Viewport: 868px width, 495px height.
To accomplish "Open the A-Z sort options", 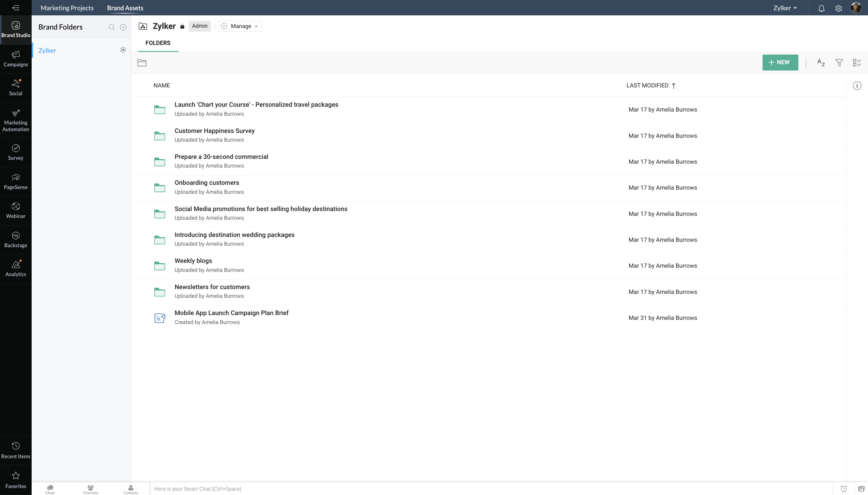I will [821, 63].
